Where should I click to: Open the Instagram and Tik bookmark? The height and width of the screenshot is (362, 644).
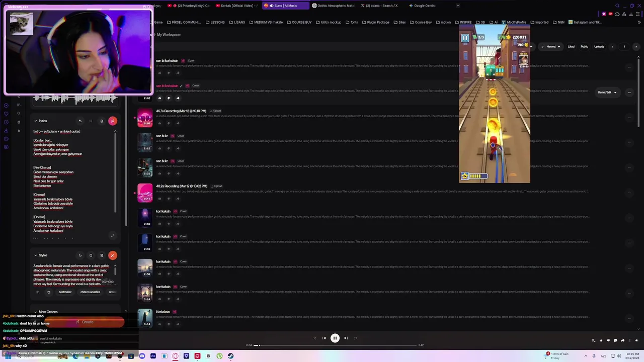click(585, 22)
